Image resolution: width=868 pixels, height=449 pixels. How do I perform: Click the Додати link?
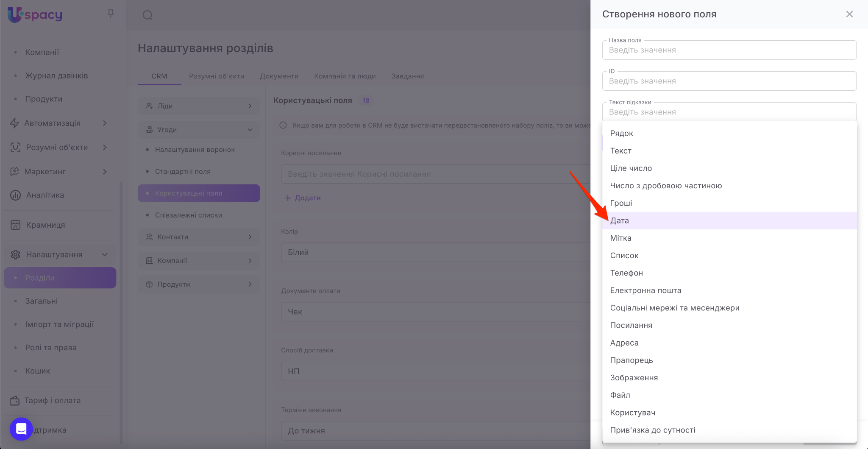tap(303, 198)
